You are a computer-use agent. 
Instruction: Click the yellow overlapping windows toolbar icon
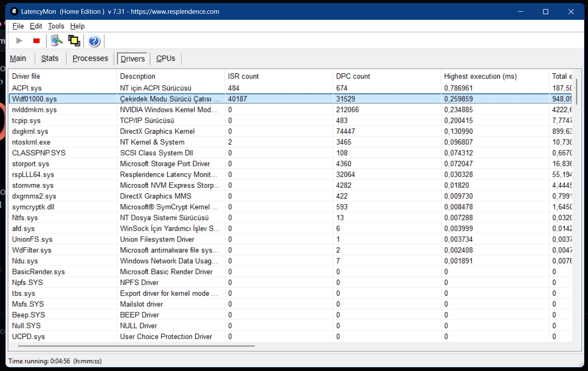[x=74, y=41]
